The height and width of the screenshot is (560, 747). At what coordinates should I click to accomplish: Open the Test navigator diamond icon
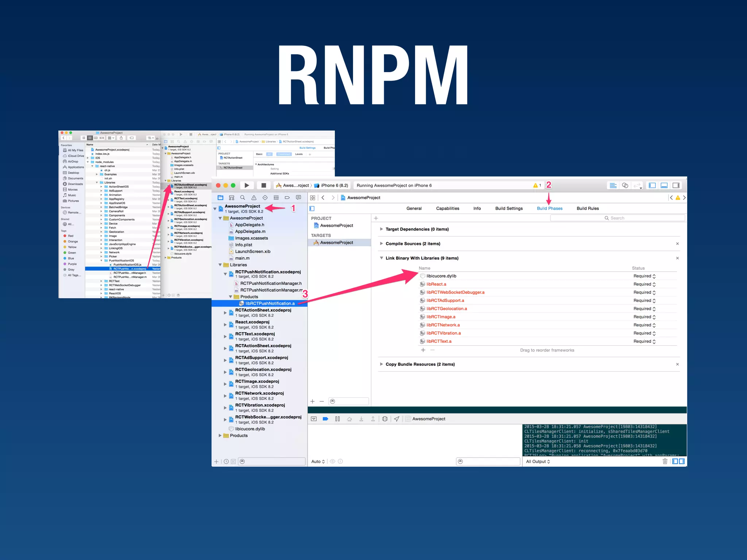tap(265, 198)
